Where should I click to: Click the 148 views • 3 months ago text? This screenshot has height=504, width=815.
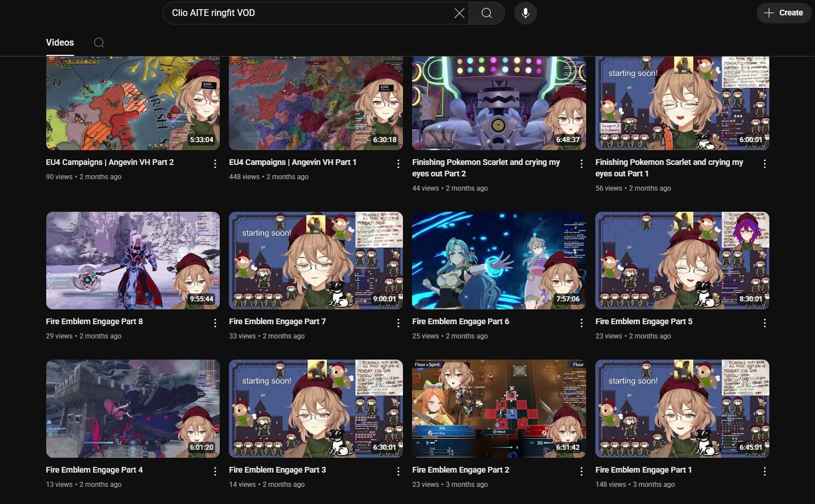tap(635, 485)
